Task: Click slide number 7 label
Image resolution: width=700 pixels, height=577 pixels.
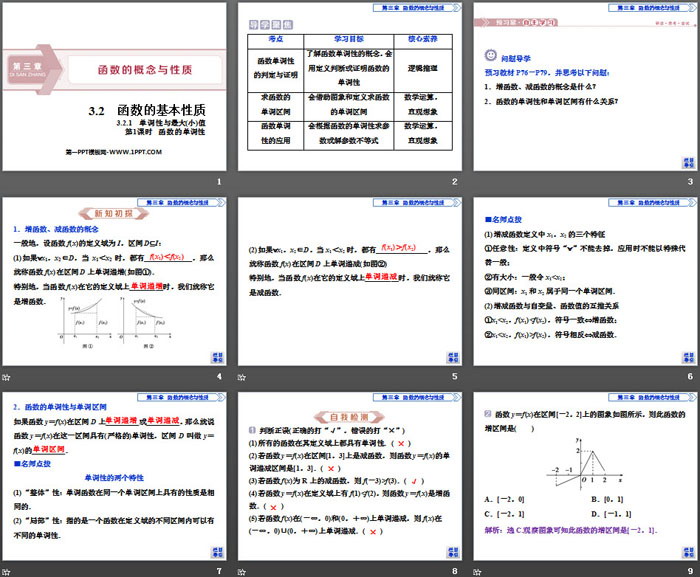Action: click(x=219, y=571)
